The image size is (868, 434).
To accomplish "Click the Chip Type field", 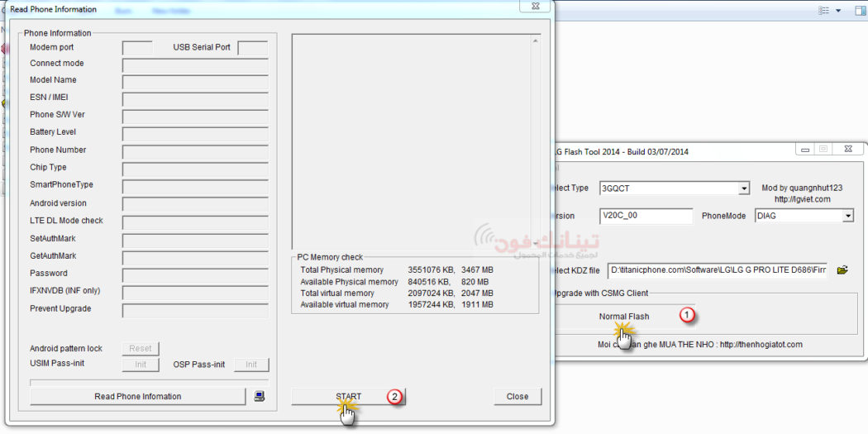I will coord(195,169).
